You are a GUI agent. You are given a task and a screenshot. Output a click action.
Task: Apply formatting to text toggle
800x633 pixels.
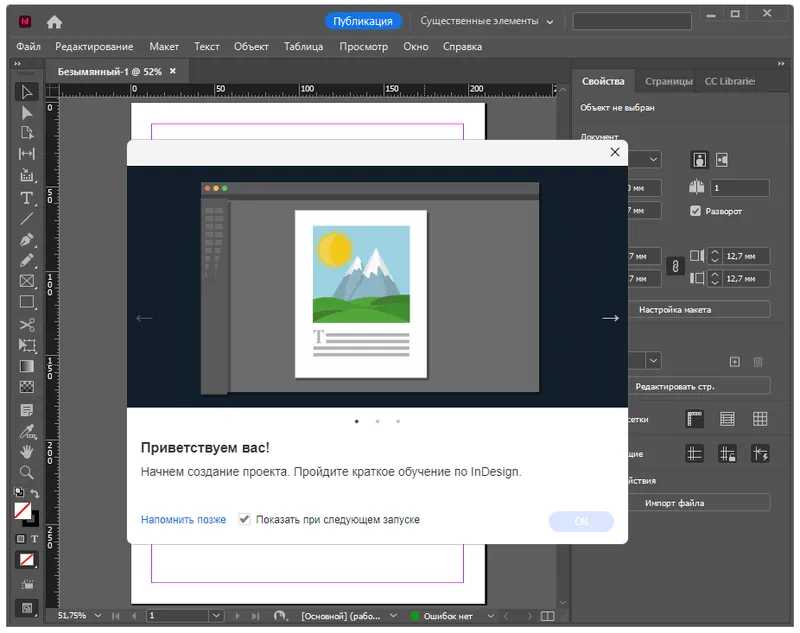coord(34,539)
